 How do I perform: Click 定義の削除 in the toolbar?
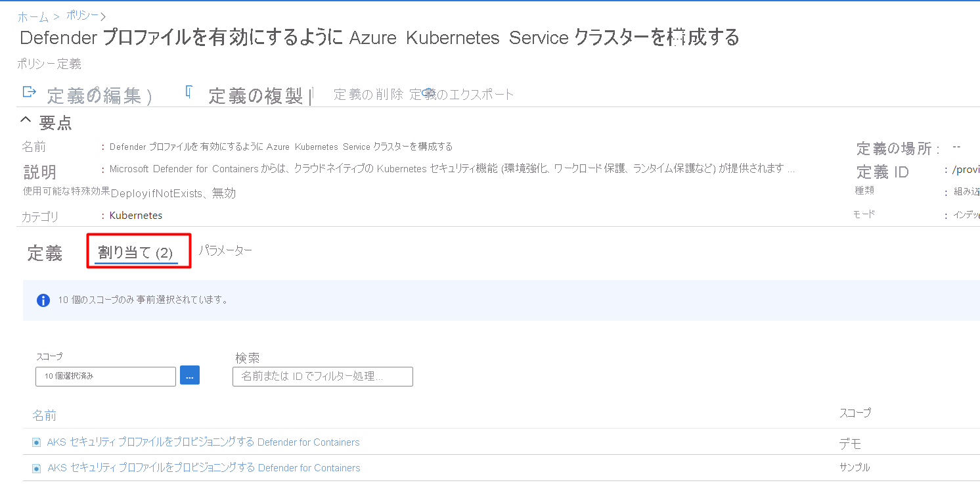368,95
